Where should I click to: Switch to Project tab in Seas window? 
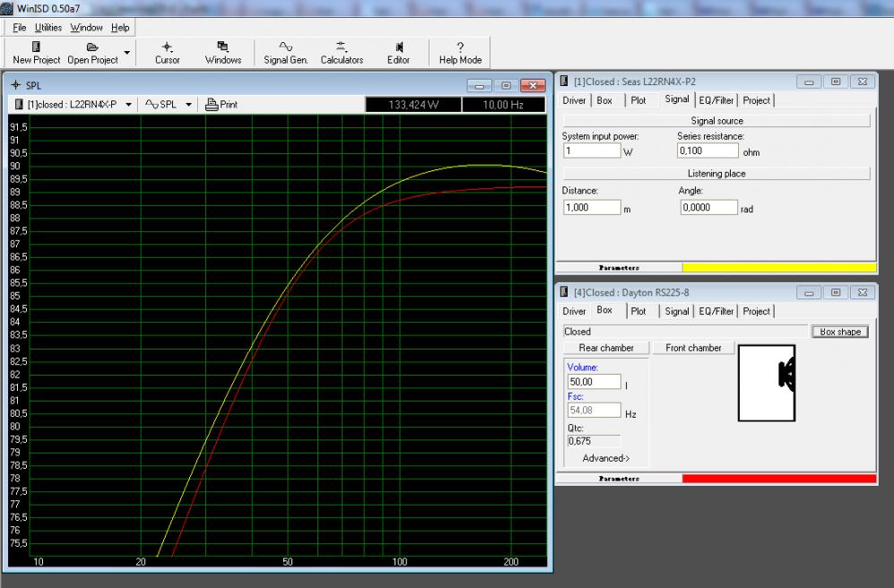756,100
